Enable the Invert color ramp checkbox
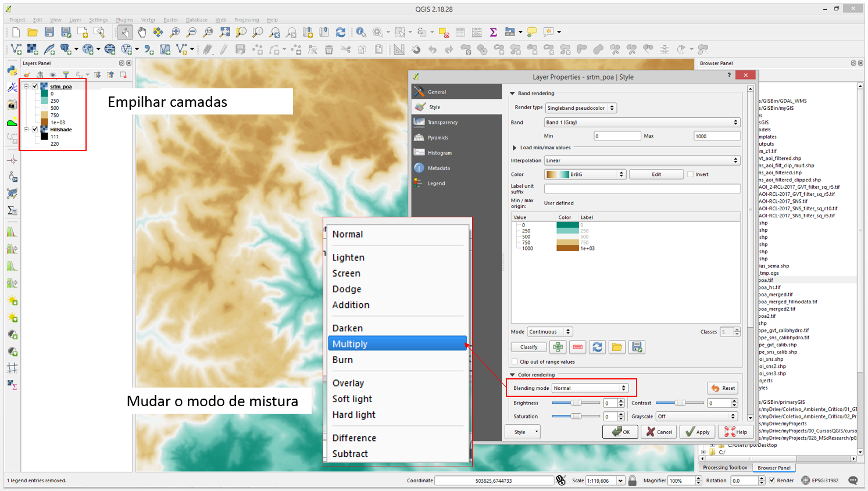 [691, 174]
